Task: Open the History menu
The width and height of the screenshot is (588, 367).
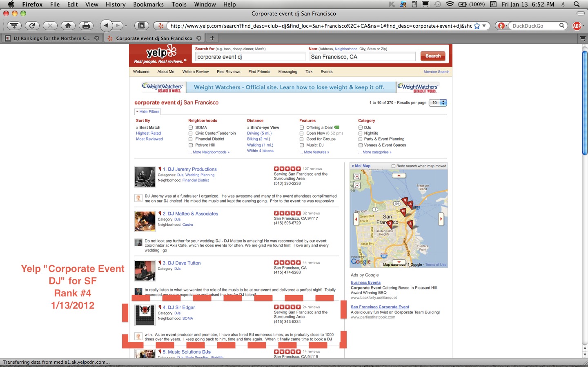Action: pos(116,4)
